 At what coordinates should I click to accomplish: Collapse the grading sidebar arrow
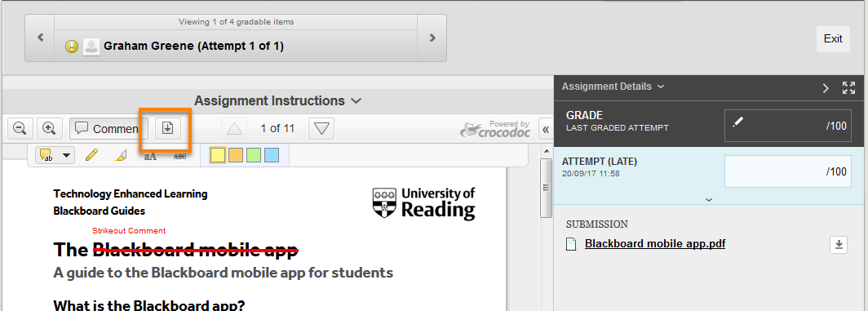[x=826, y=87]
